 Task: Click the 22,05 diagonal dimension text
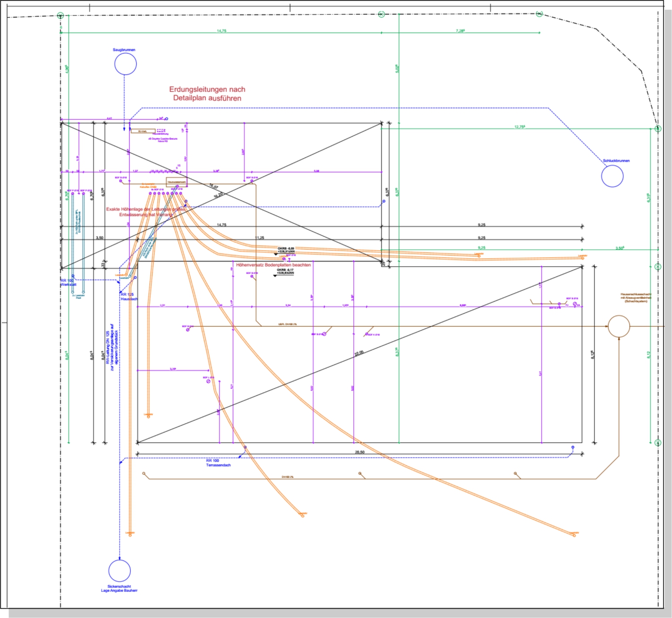point(359,353)
